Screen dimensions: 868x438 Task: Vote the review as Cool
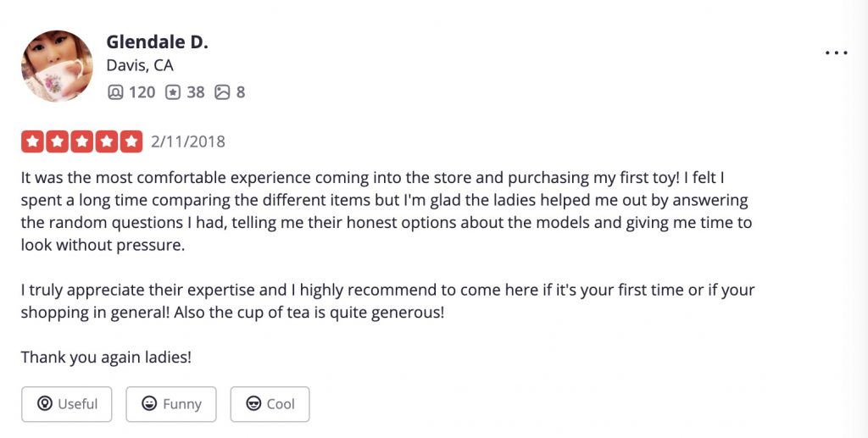tap(270, 404)
